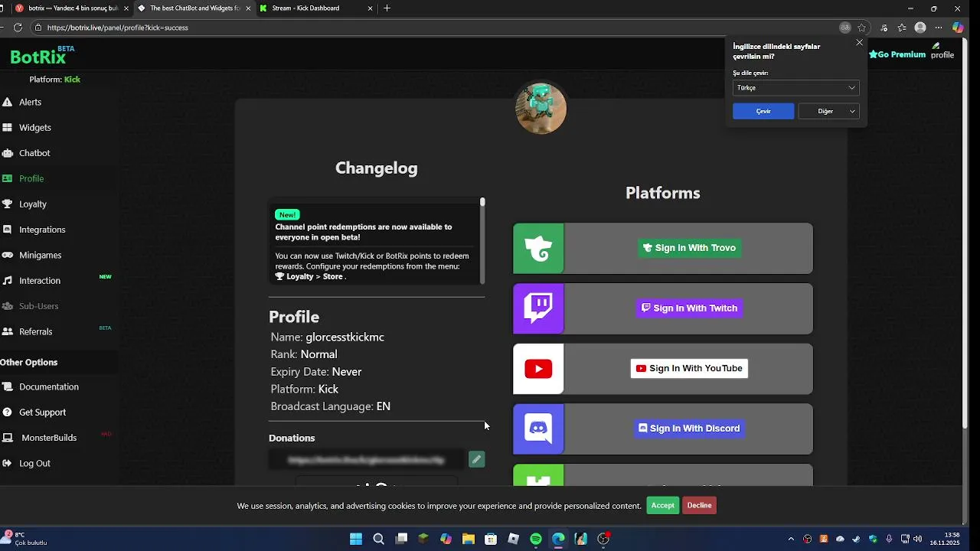Image resolution: width=980 pixels, height=551 pixels.
Task: Open taskbar clock showing 13:58
Action: [x=946, y=539]
